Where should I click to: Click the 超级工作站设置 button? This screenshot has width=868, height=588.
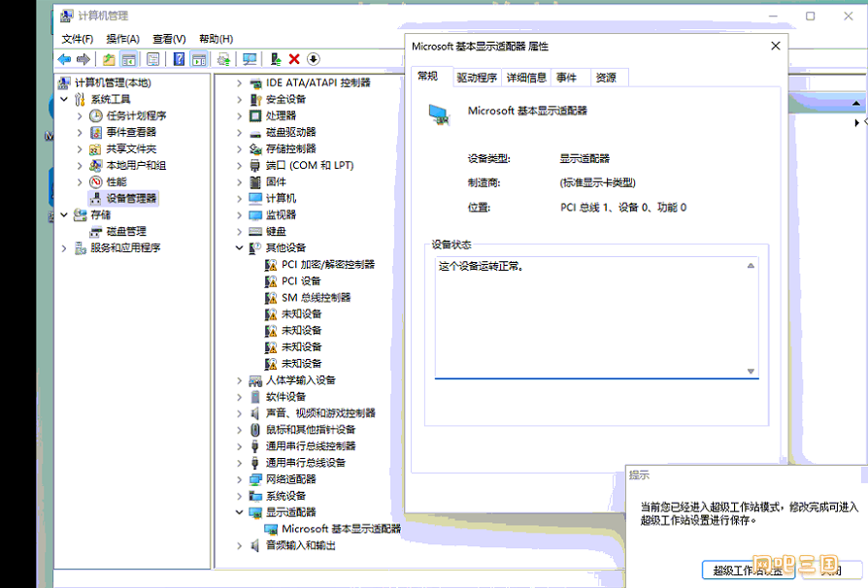click(x=747, y=570)
